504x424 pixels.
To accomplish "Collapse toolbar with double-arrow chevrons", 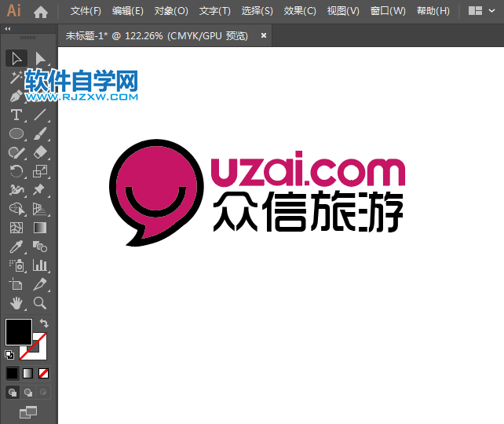I will (x=8, y=28).
